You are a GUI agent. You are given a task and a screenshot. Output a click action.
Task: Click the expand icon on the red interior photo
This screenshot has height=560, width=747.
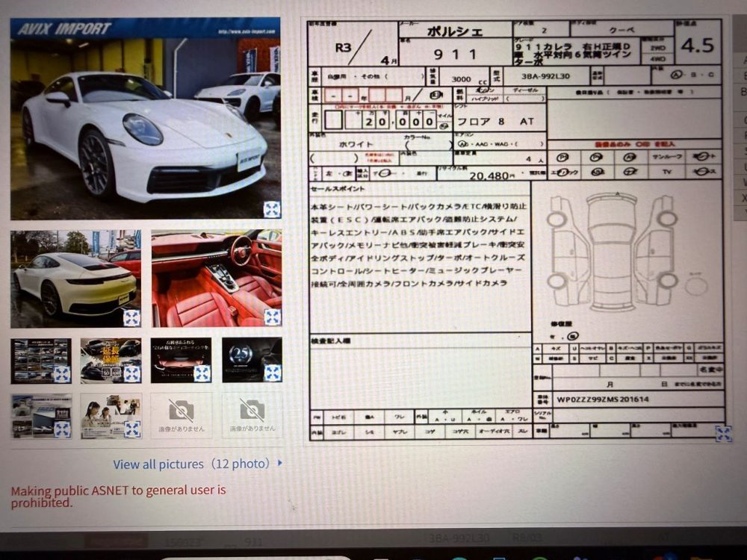(272, 317)
